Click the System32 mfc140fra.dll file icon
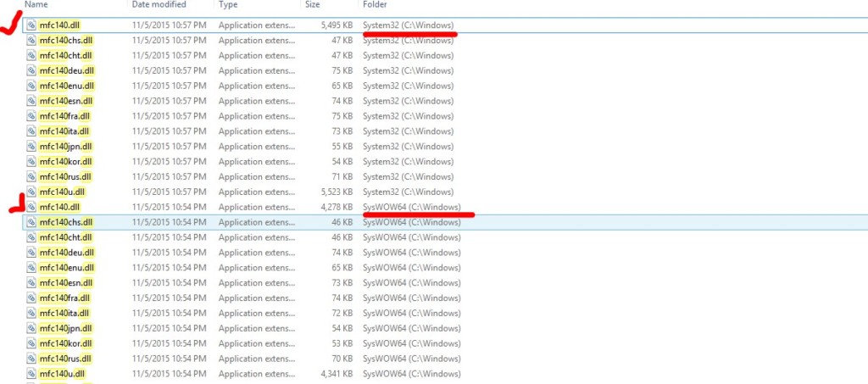Image resolution: width=868 pixels, height=384 pixels. [x=31, y=116]
